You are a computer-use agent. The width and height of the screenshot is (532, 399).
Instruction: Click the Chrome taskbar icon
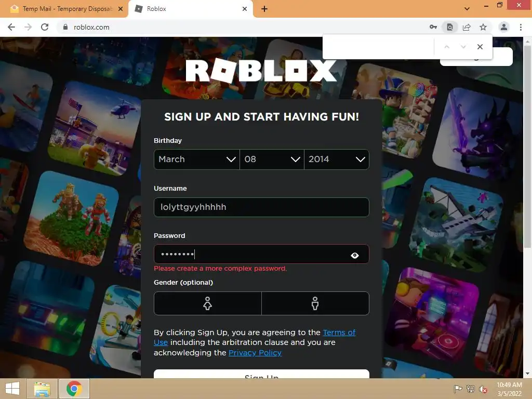[x=74, y=389]
